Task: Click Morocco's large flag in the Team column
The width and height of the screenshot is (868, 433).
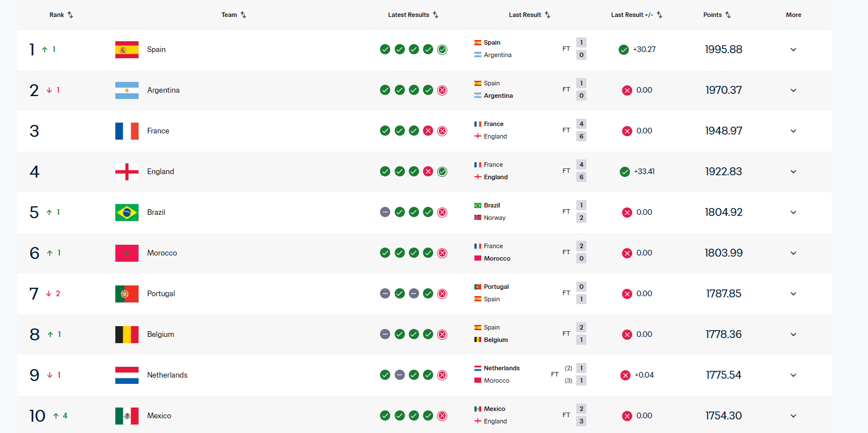Action: [127, 253]
